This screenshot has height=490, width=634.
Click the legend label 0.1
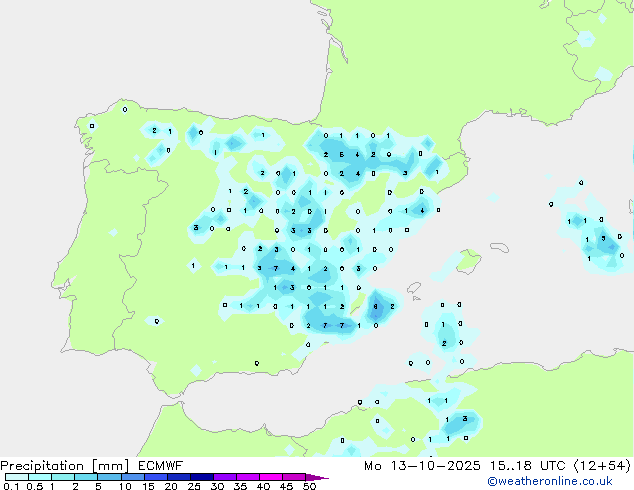pyautogui.click(x=11, y=486)
